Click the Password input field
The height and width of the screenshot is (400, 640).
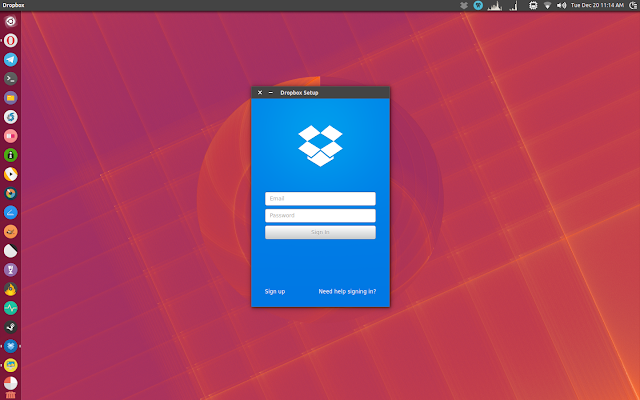coord(320,216)
